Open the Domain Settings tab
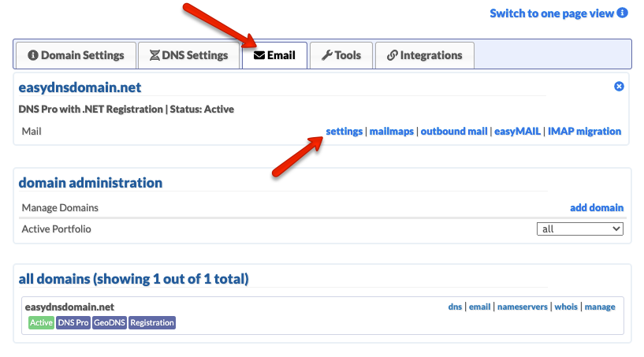 point(76,55)
